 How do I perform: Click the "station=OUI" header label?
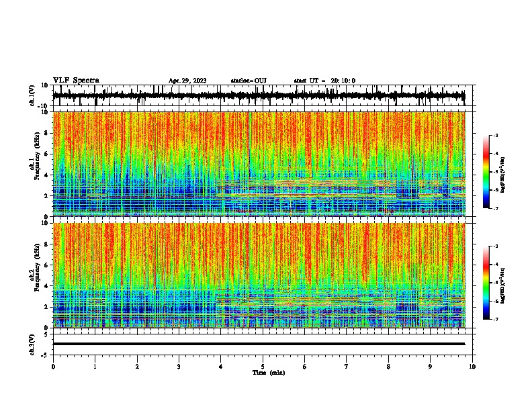click(249, 81)
